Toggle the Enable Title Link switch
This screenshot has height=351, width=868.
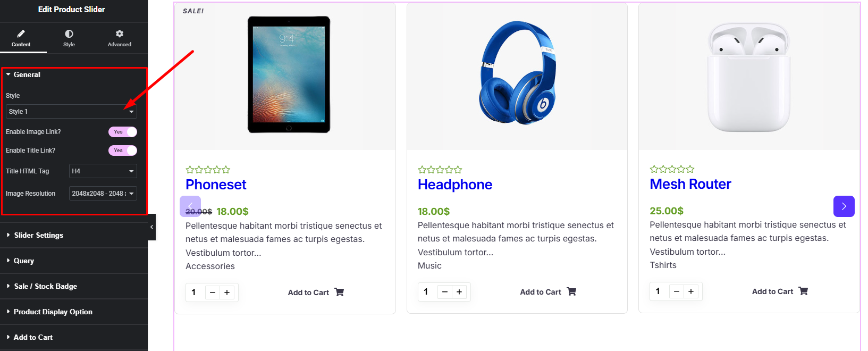point(123,151)
